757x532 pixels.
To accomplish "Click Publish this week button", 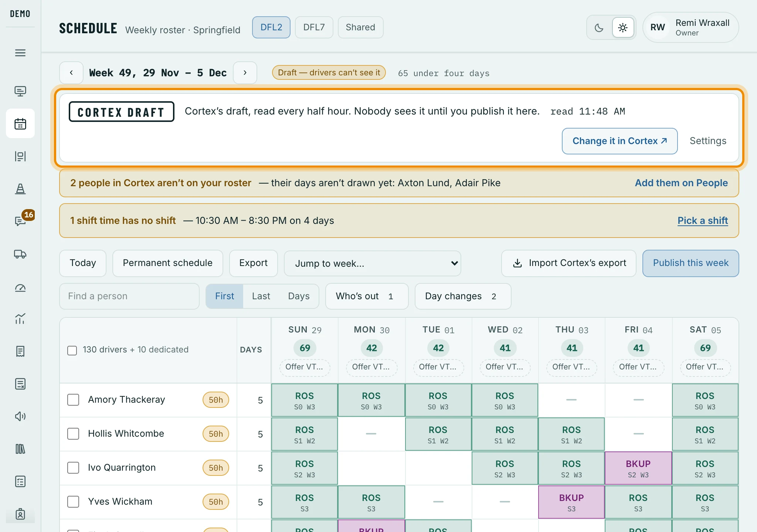I will tap(690, 263).
